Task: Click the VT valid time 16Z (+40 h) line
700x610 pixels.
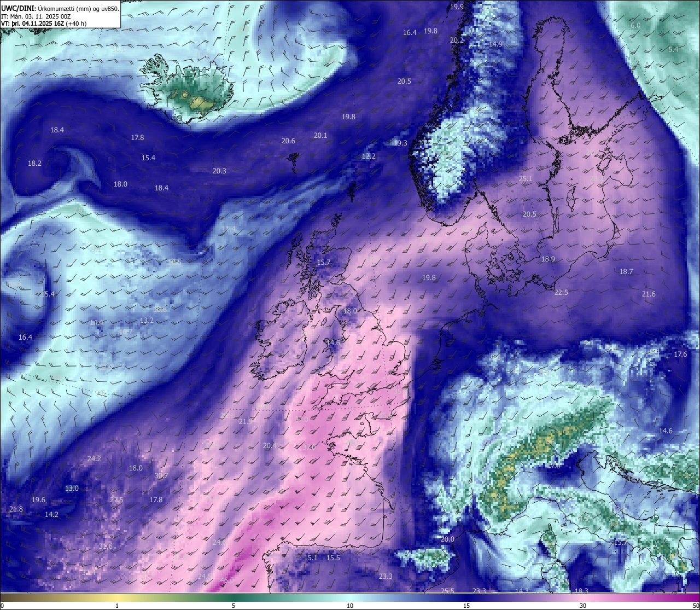Action: [x=44, y=24]
